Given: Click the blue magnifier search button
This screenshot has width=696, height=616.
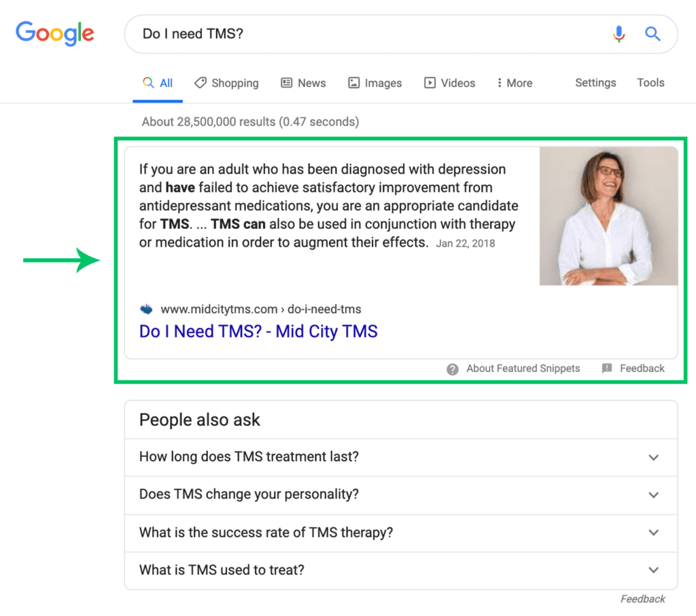Looking at the screenshot, I should tap(652, 34).
